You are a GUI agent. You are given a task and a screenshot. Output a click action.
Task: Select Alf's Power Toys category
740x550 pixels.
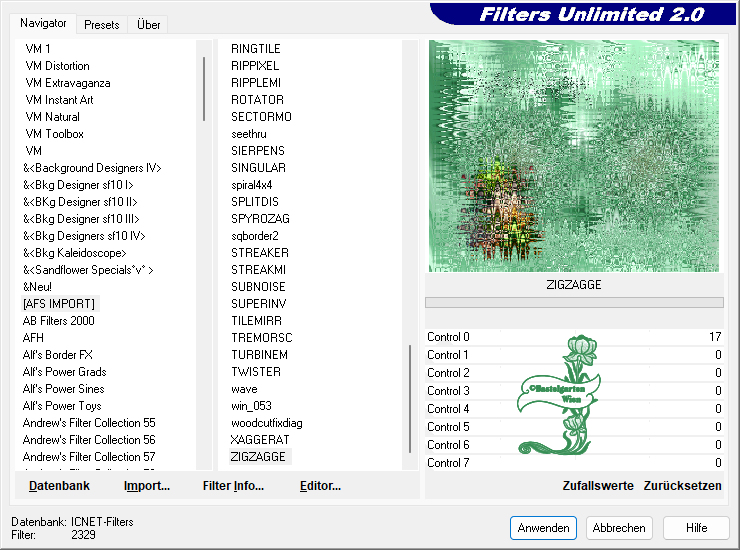62,406
